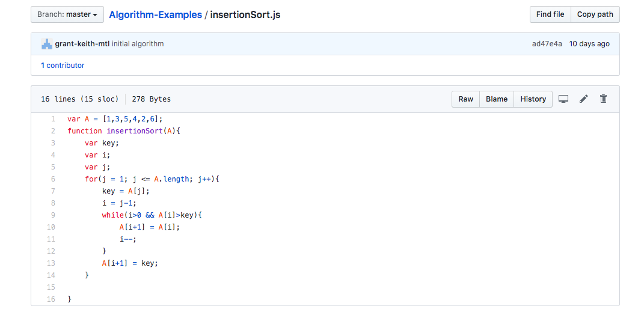This screenshot has height=318, width=644.
Task: Open the Algorithm-Examples repository link
Action: (x=155, y=15)
